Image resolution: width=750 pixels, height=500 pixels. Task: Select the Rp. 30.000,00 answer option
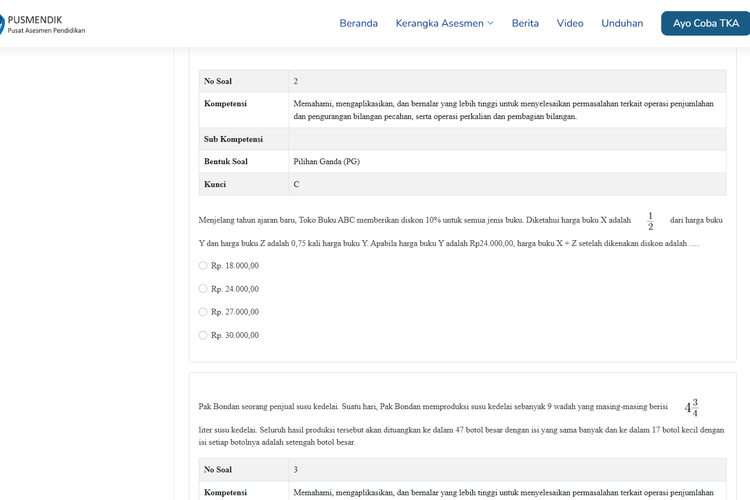click(x=203, y=335)
